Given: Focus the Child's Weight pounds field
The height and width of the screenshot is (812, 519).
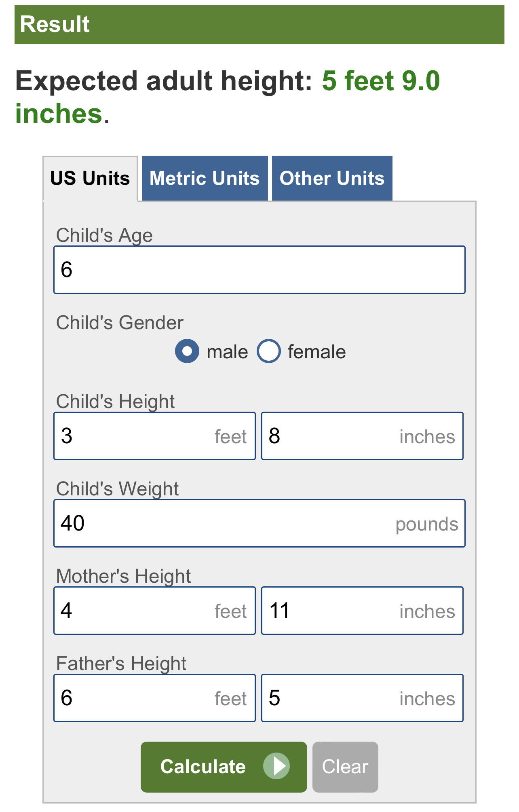Looking at the screenshot, I should pos(259,523).
